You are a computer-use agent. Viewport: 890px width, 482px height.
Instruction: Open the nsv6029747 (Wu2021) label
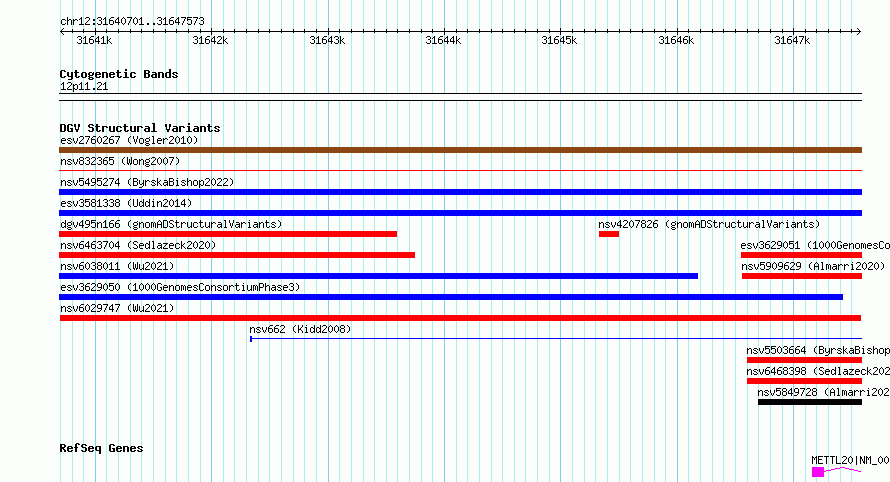pos(117,308)
